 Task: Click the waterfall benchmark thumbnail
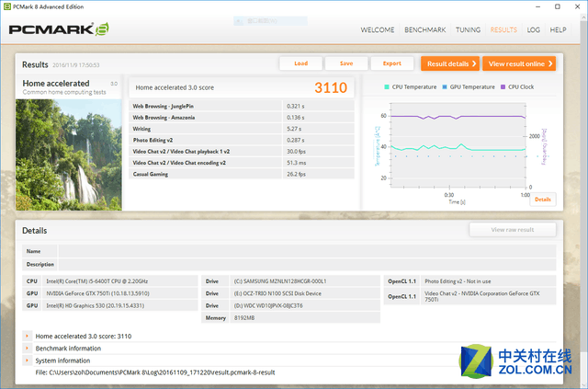69,154
